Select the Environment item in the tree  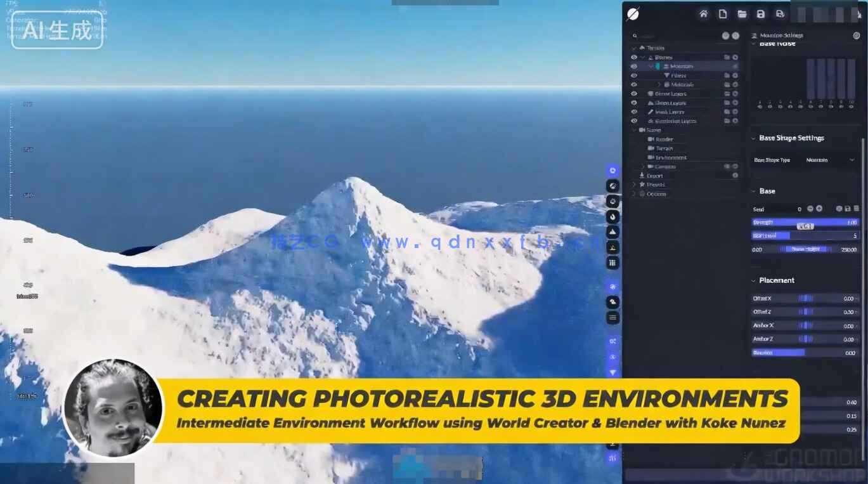(671, 157)
